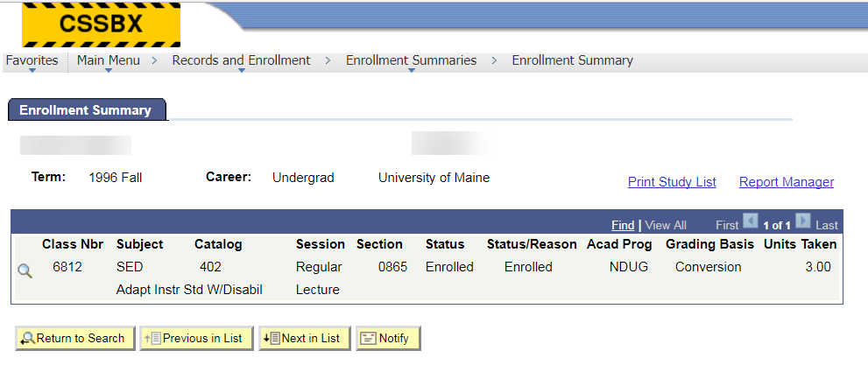Open the Favorites menu
868x379 pixels.
[32, 61]
